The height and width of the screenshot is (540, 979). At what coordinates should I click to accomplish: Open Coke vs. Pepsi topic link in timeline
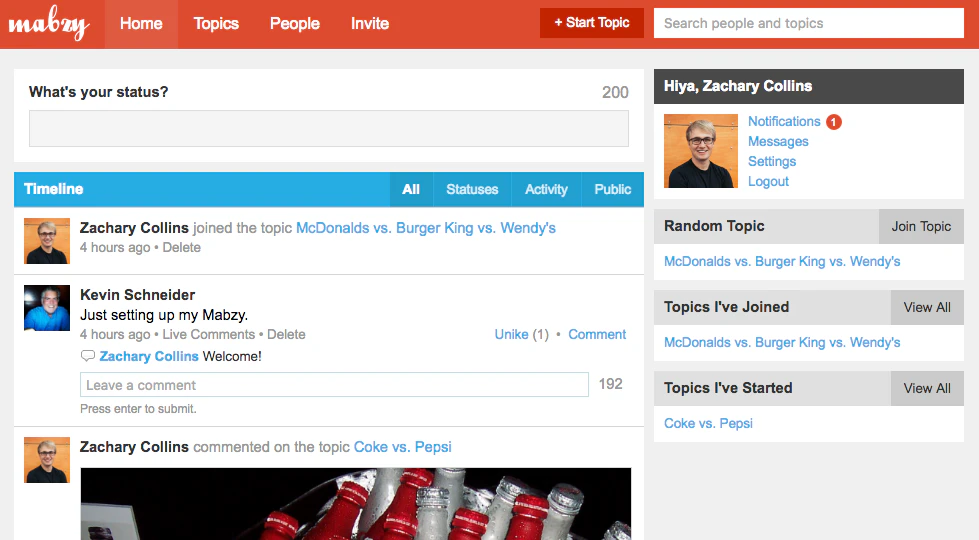click(403, 447)
